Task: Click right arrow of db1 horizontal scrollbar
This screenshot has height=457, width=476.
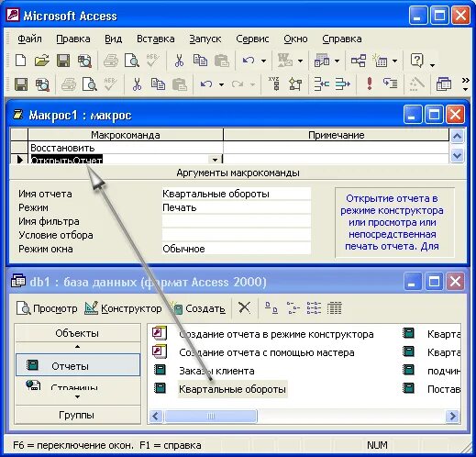Action: point(453,416)
